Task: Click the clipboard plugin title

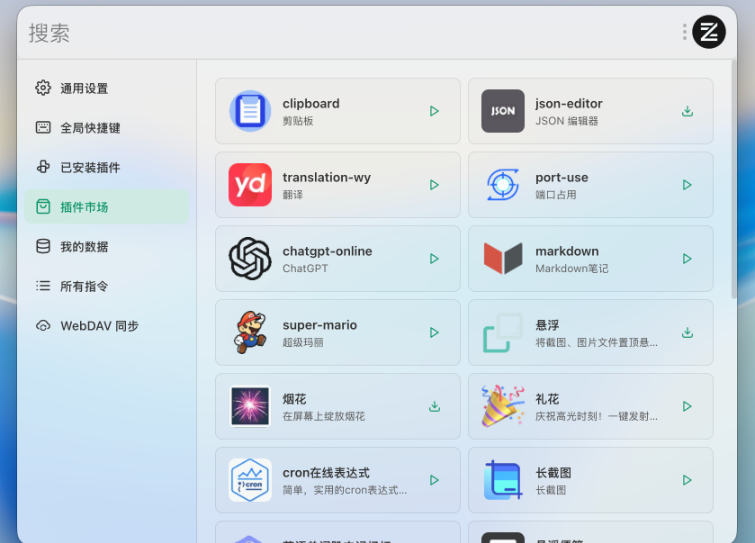Action: point(311,103)
